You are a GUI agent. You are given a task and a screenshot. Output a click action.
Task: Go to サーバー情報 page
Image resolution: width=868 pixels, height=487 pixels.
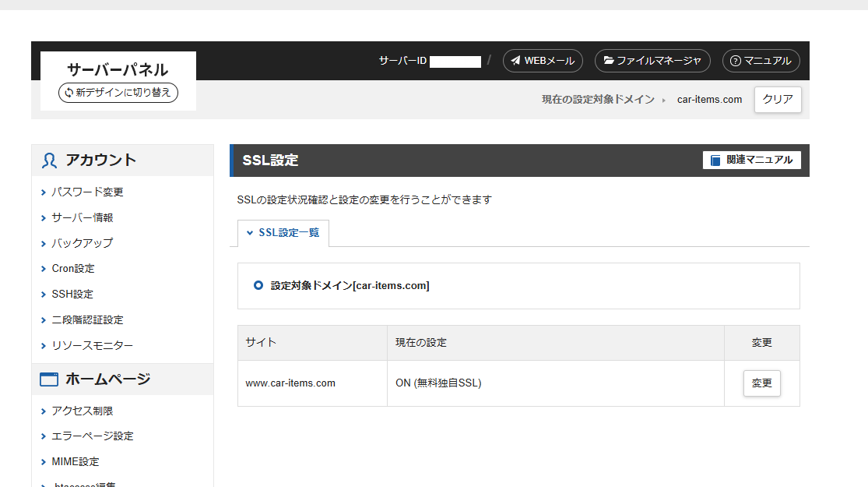[83, 218]
